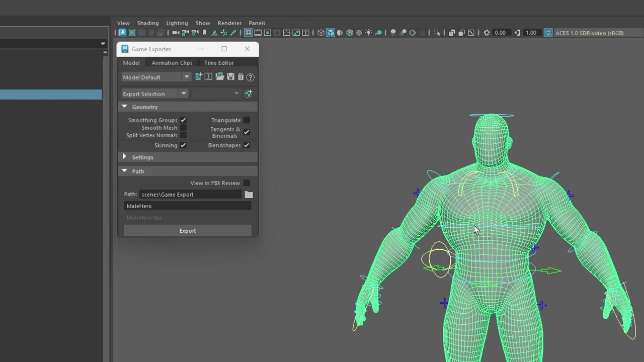Enable the Triangulate checkbox
The width and height of the screenshot is (644, 362).
coord(247,120)
